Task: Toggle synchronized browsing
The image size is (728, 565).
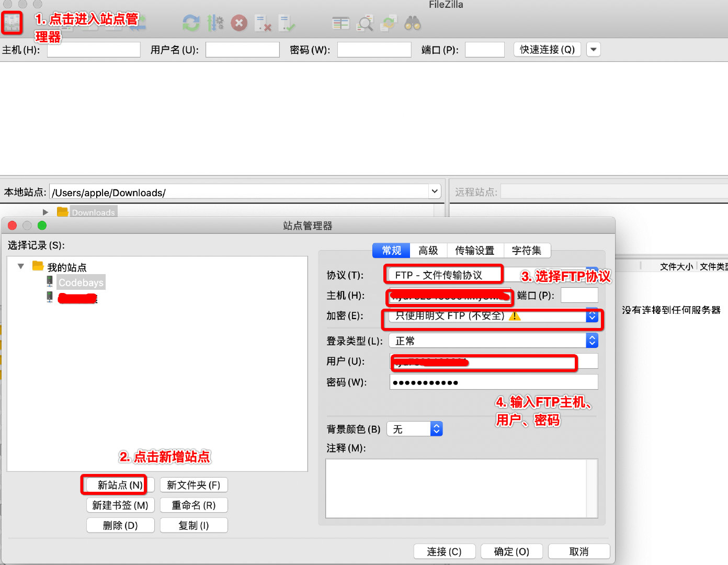Action: (x=389, y=23)
